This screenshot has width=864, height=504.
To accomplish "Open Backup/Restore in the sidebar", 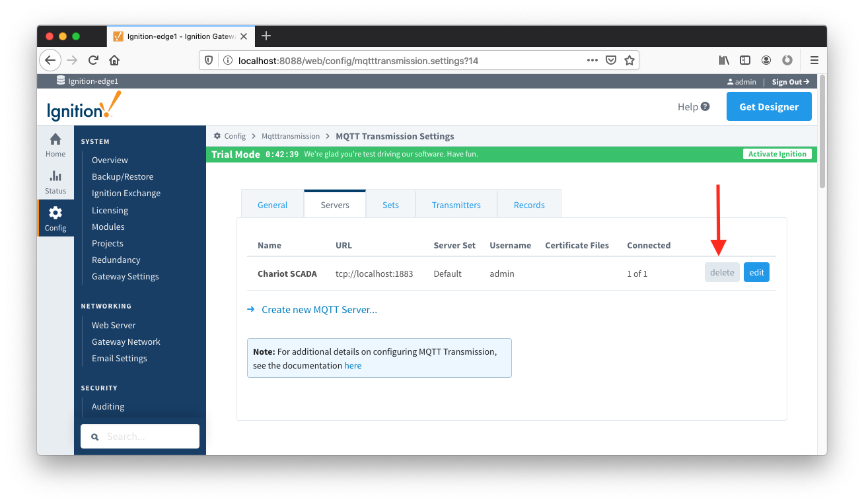I will point(122,176).
